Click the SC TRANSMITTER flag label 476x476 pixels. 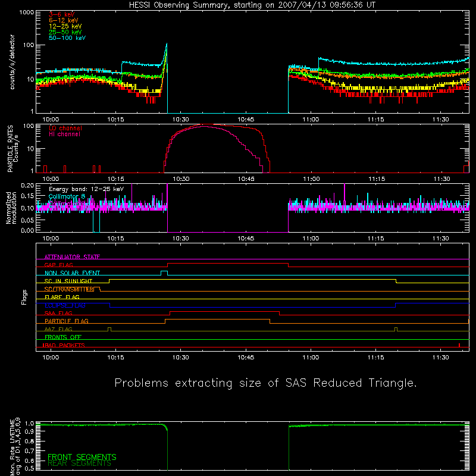pos(69,289)
